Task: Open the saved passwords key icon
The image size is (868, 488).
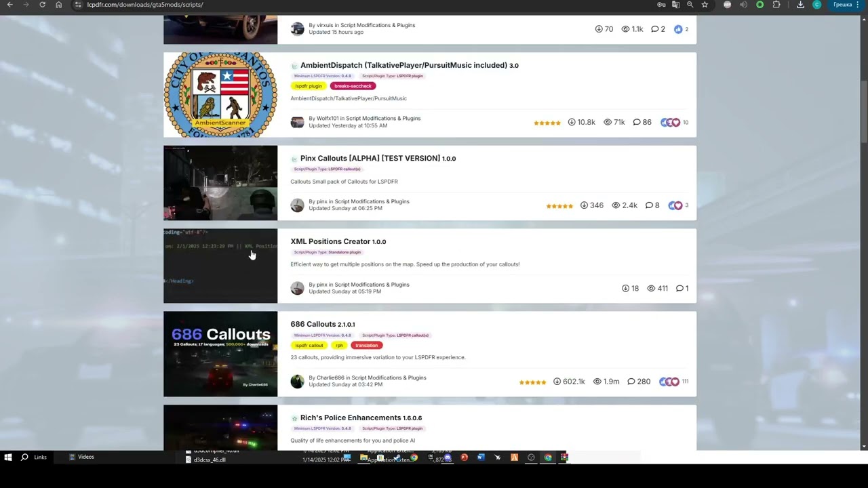Action: point(661,5)
